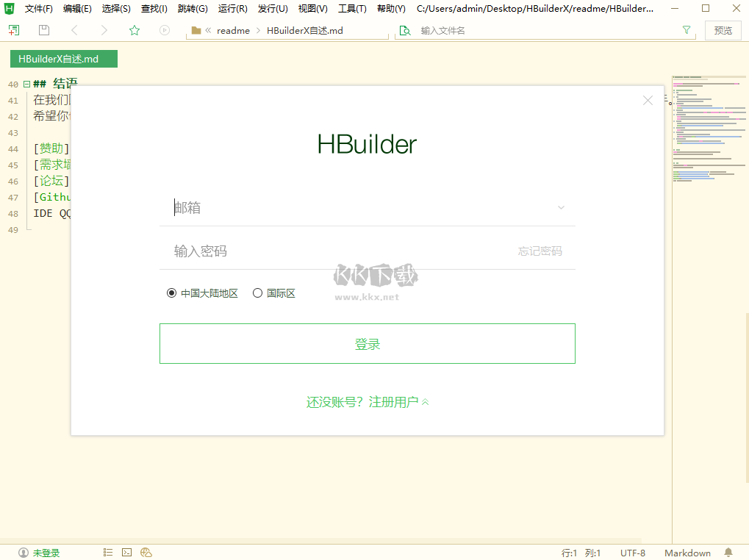
Task: Go forward with the right arrow icon
Action: tap(104, 30)
